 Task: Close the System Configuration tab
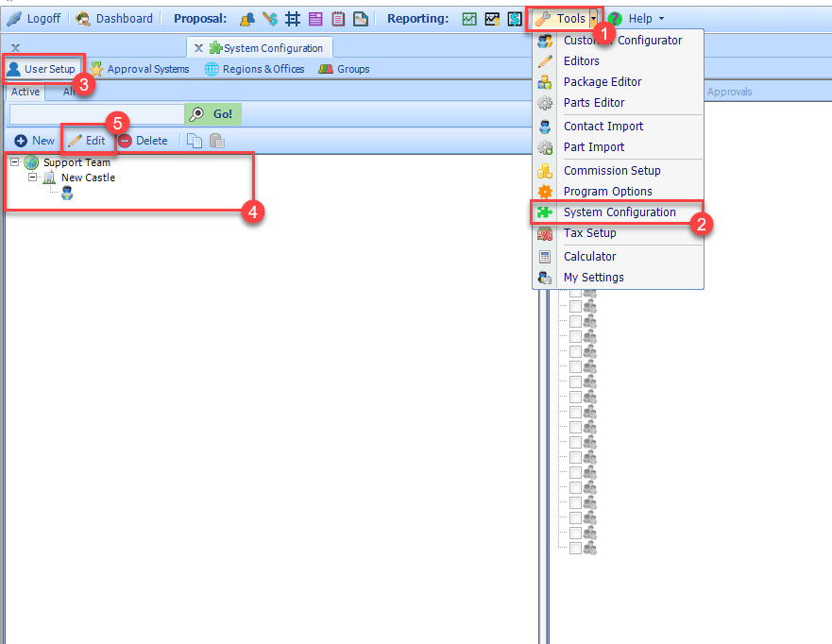tap(198, 48)
